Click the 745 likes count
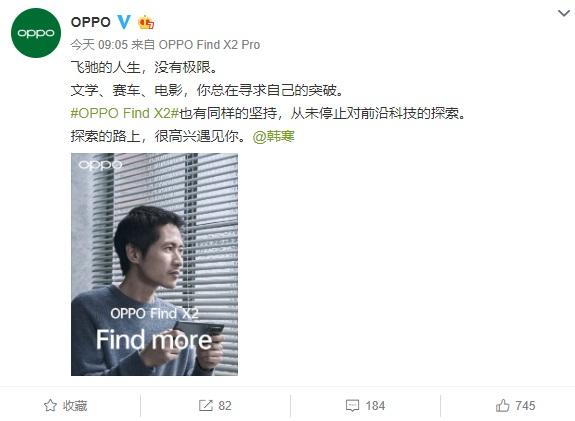 [x=525, y=406]
